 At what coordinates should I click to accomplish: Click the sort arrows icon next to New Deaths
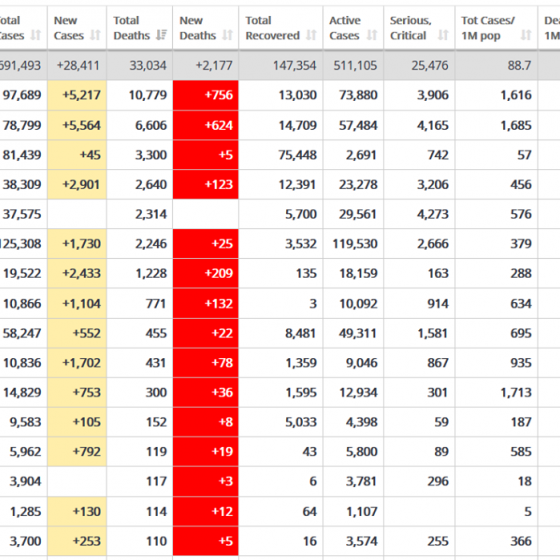(228, 35)
